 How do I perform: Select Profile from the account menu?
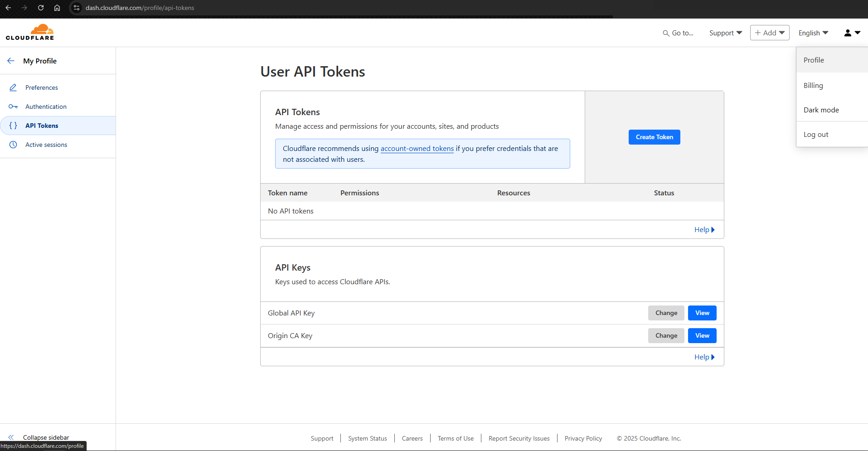(x=814, y=59)
